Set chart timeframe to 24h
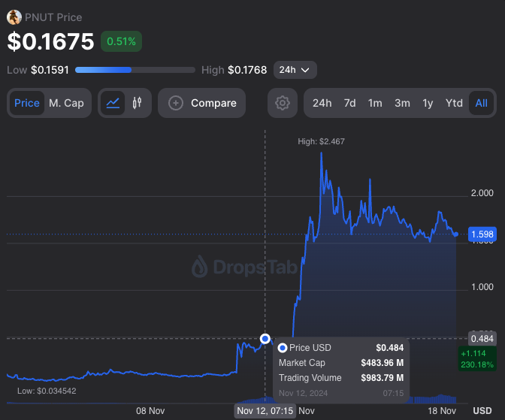The height and width of the screenshot is (420, 505). tap(322, 103)
